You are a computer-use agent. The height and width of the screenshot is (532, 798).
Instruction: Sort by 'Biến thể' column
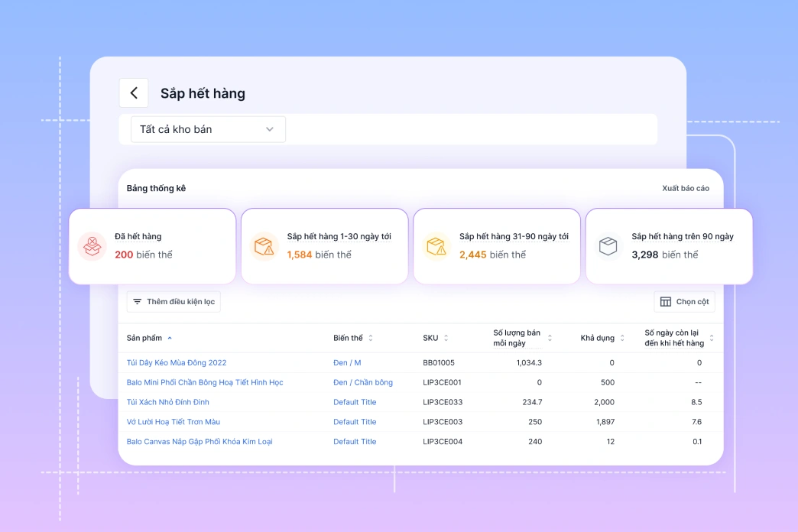[371, 338]
